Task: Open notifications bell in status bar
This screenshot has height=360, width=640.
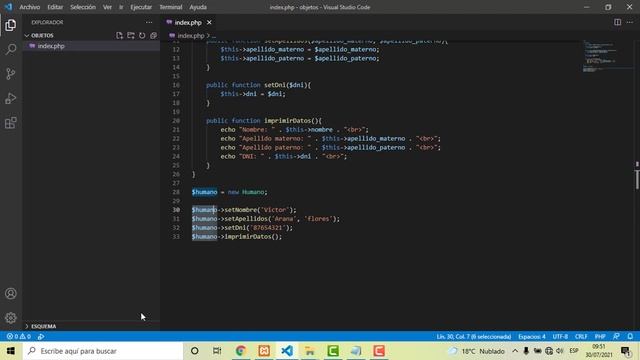Action: pos(630,336)
